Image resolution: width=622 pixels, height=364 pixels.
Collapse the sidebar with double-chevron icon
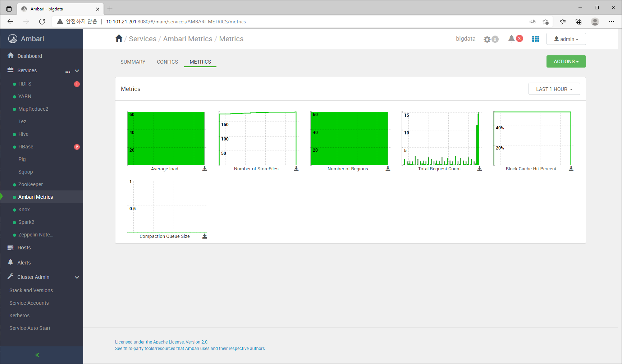pyautogui.click(x=37, y=355)
